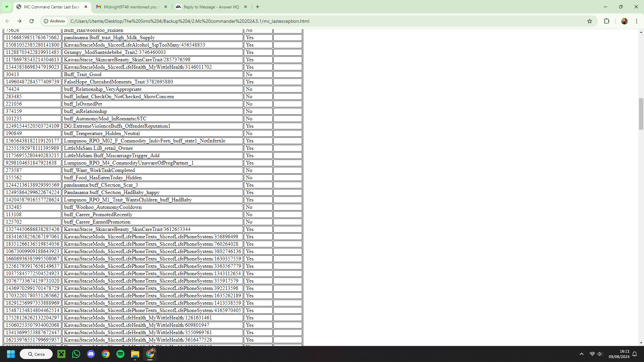This screenshot has width=644, height=362.
Task: Click the Archivio file info icon
Action: click(x=46, y=21)
